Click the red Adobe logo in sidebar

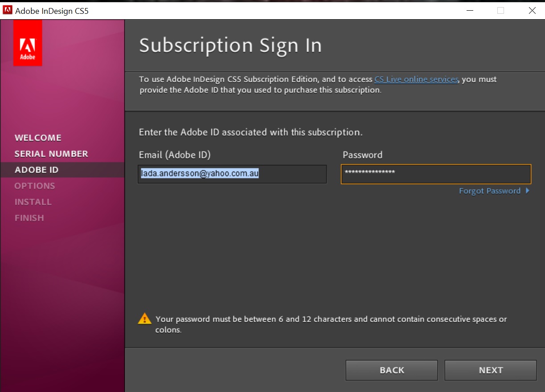[x=28, y=43]
